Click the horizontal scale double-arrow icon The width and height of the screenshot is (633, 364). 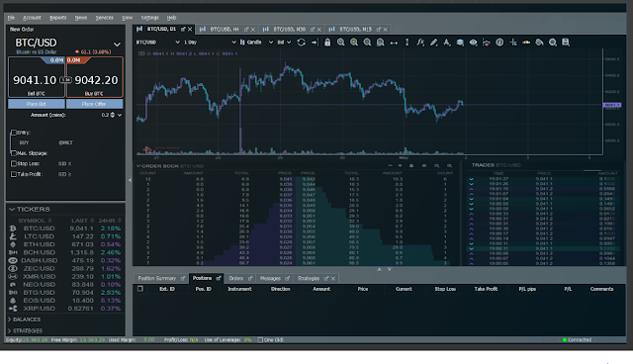pos(394,43)
